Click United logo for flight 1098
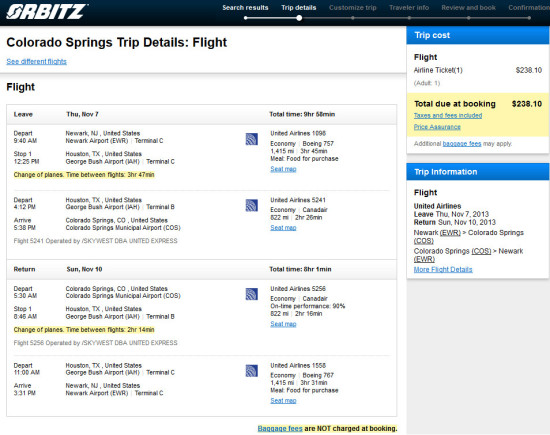550x435 pixels. pos(251,139)
